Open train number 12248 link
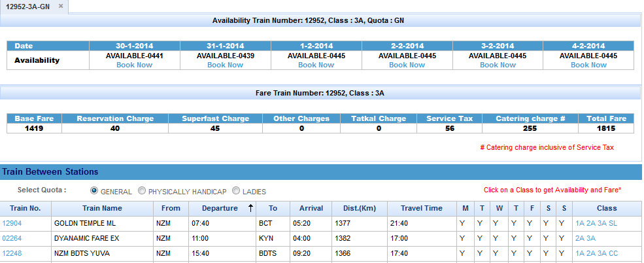The height and width of the screenshot is (263, 644). (12, 253)
